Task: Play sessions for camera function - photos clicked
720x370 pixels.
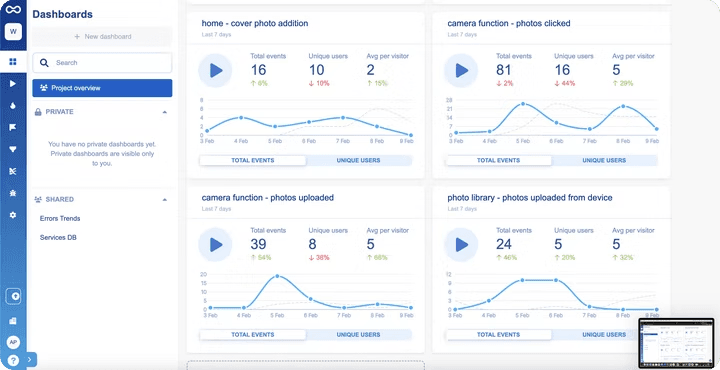Action: point(461,70)
